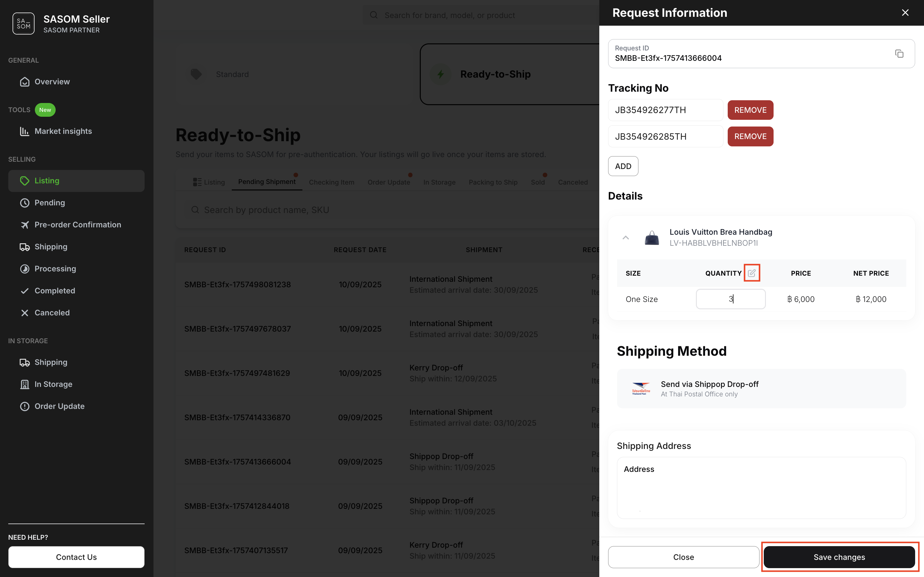Switch to Checking Item tab
924x577 pixels.
(331, 182)
